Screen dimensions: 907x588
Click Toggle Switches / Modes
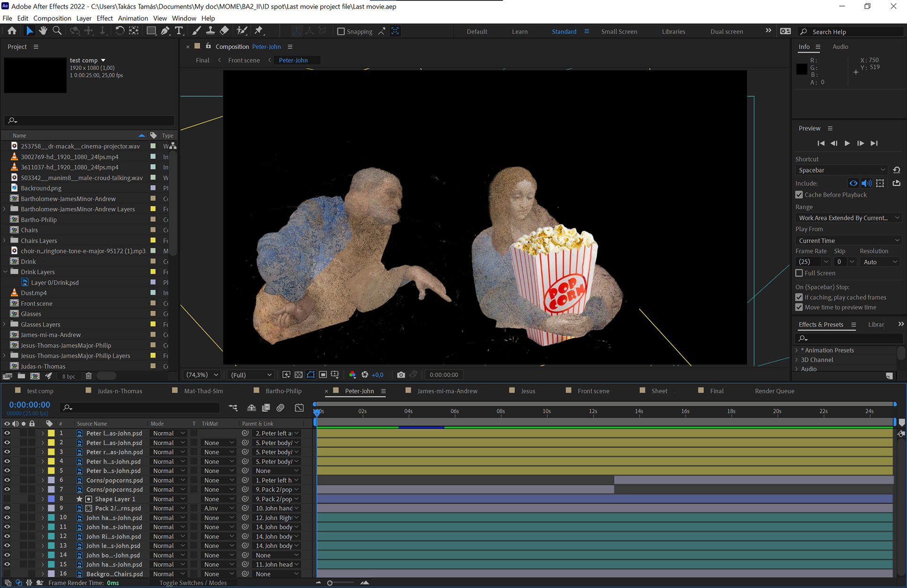point(193,582)
